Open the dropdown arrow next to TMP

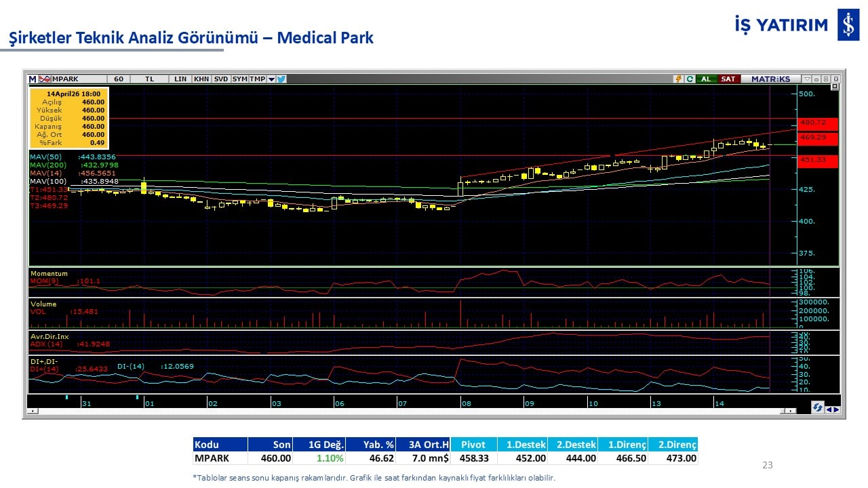pyautogui.click(x=271, y=79)
